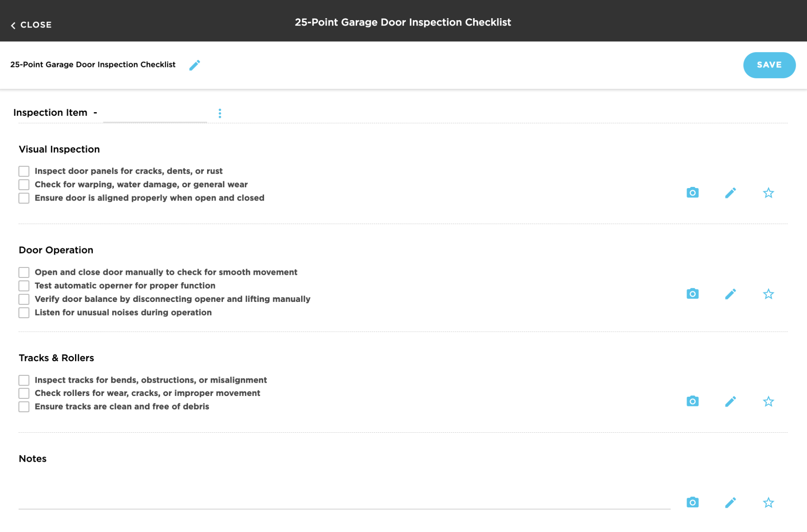
Task: Click the Inspection Item name field
Action: point(155,113)
